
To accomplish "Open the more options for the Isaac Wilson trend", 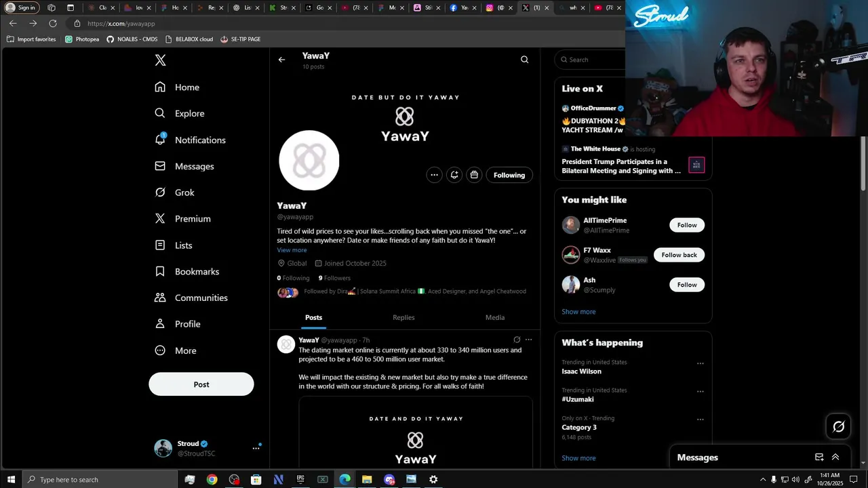I will (700, 363).
